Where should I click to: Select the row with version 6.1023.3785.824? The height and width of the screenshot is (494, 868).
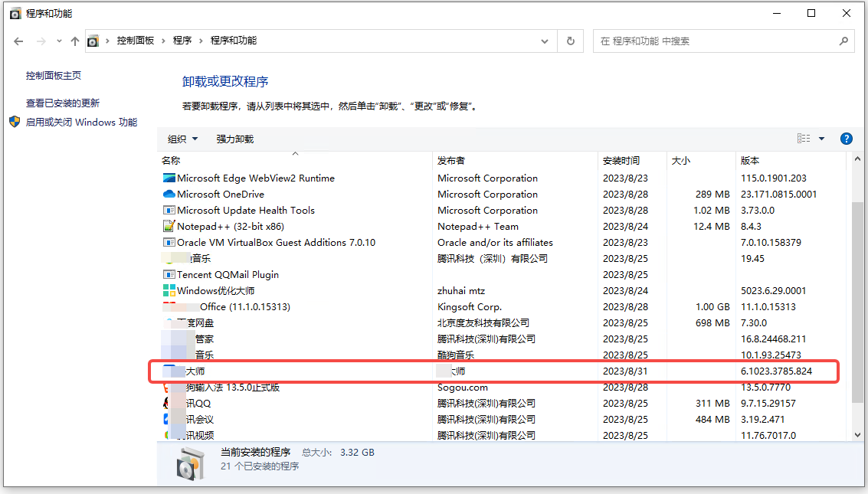[x=494, y=371]
